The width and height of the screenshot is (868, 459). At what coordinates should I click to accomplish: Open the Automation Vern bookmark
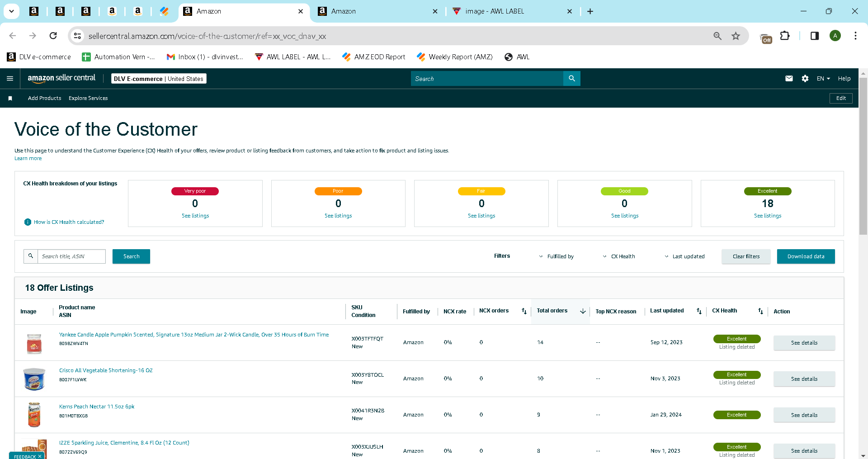point(118,57)
